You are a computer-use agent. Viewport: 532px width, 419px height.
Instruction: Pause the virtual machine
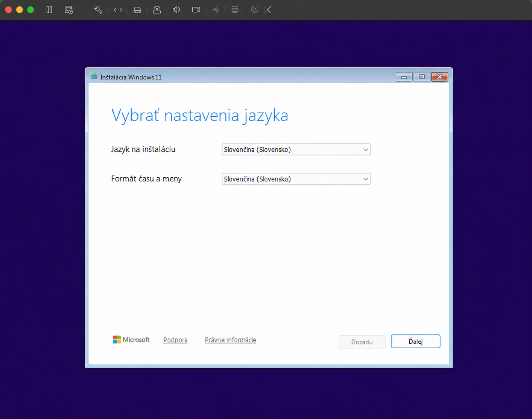point(49,10)
